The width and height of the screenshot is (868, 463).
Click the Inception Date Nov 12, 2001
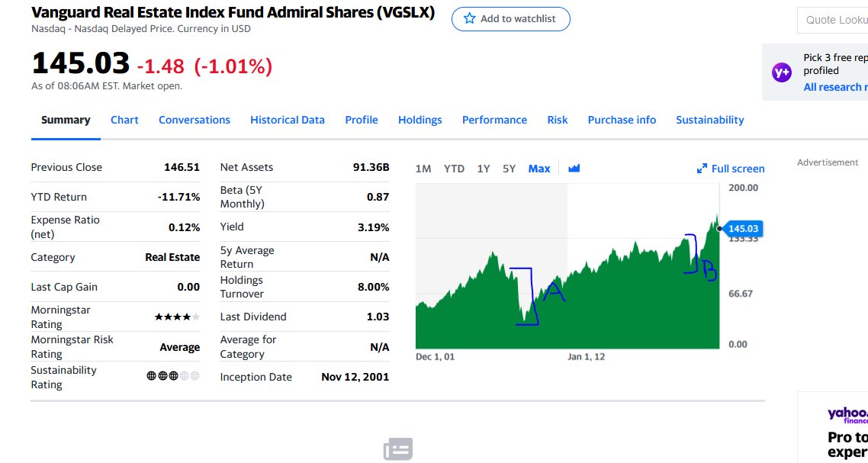(355, 377)
